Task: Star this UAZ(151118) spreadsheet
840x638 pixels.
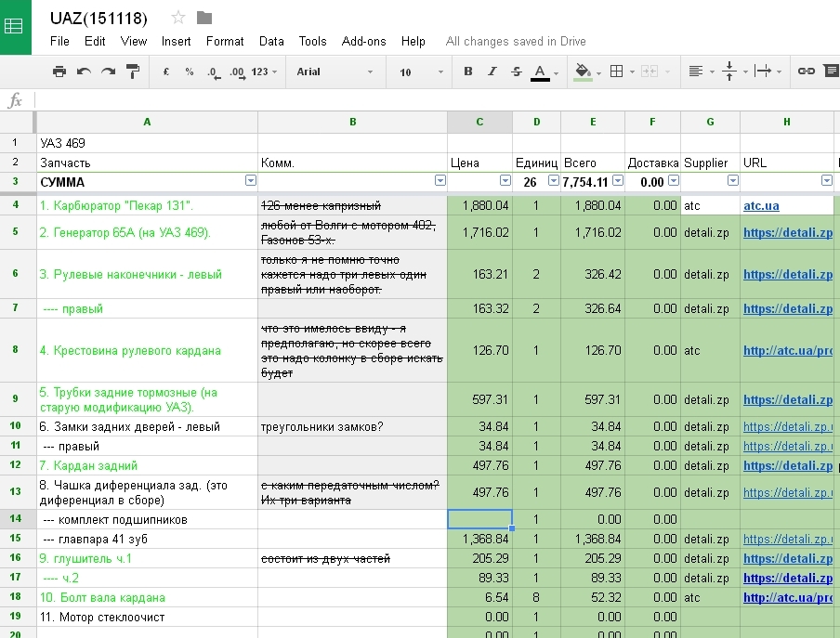Action: 178,18
